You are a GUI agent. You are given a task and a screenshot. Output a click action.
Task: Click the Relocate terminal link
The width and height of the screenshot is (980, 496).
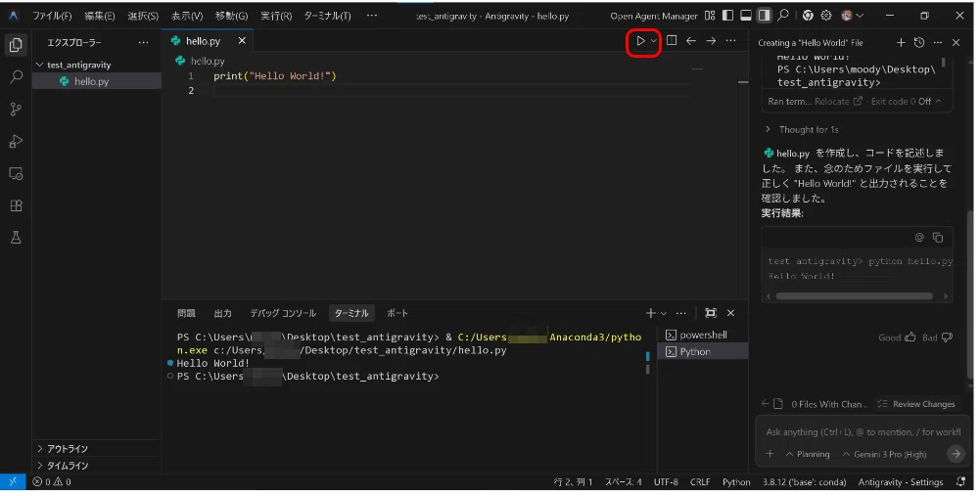pyautogui.click(x=838, y=101)
